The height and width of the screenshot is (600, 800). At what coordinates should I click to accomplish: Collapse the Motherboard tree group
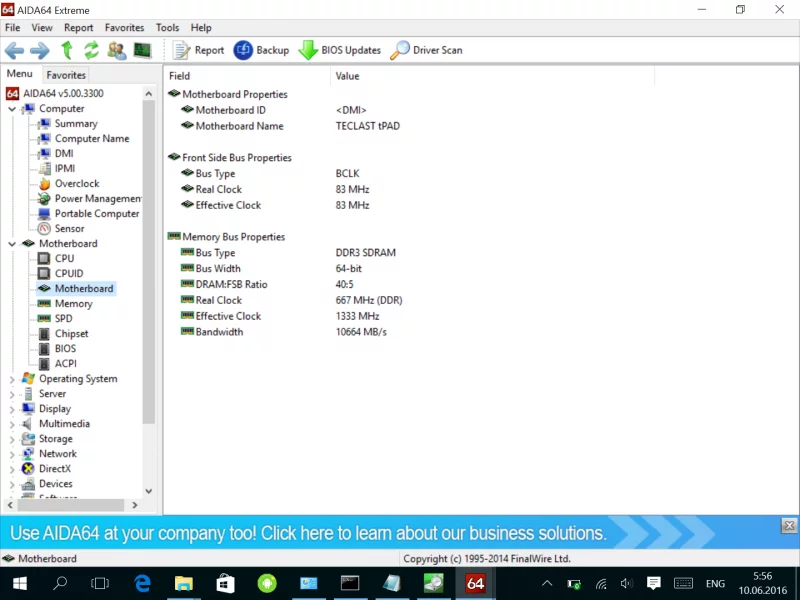pyautogui.click(x=12, y=244)
